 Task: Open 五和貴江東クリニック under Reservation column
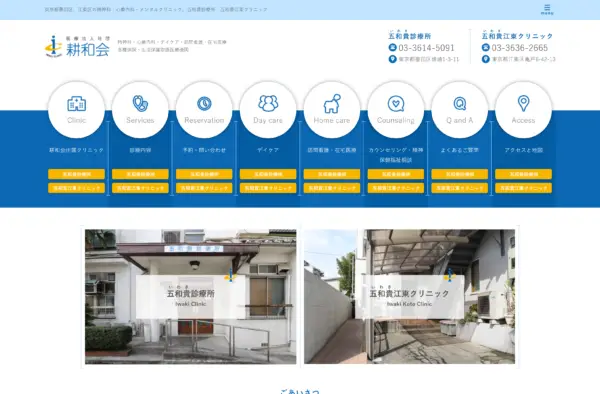(204, 188)
